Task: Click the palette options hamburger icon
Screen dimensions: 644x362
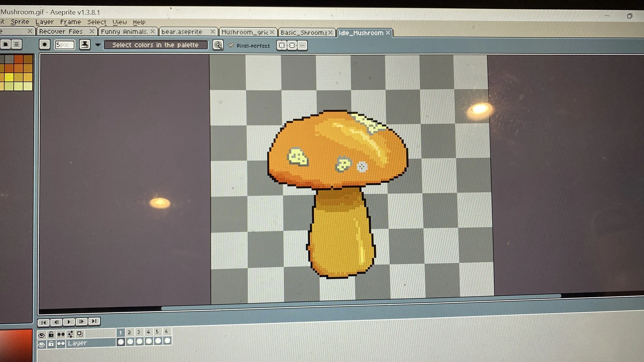Action: click(16, 44)
